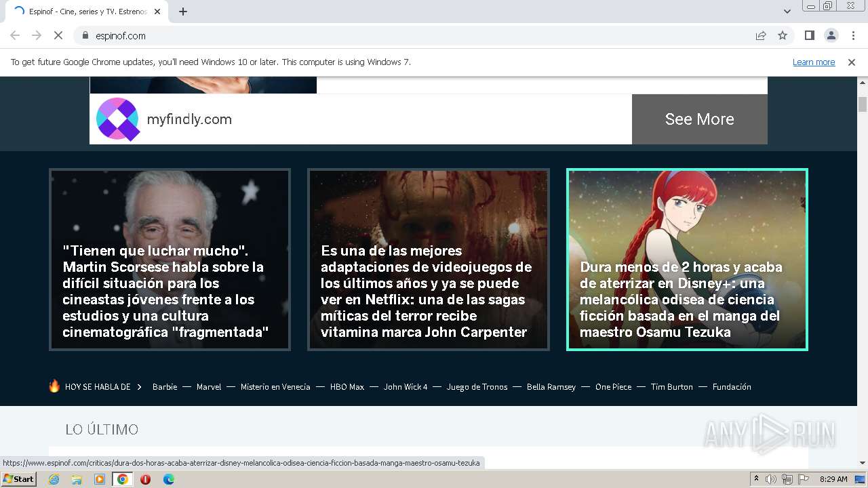Share this page icon
This screenshot has height=488, width=868.
761,35
